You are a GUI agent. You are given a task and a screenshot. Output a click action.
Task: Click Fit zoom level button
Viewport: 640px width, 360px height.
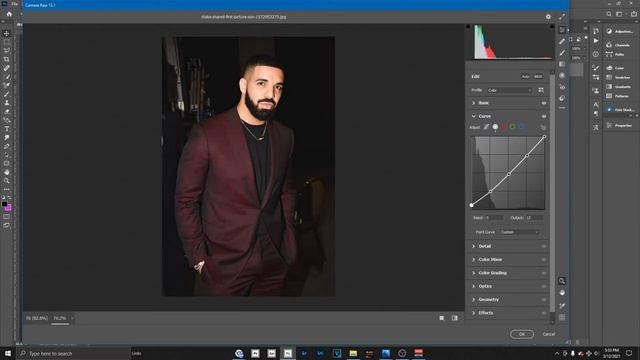(x=37, y=318)
